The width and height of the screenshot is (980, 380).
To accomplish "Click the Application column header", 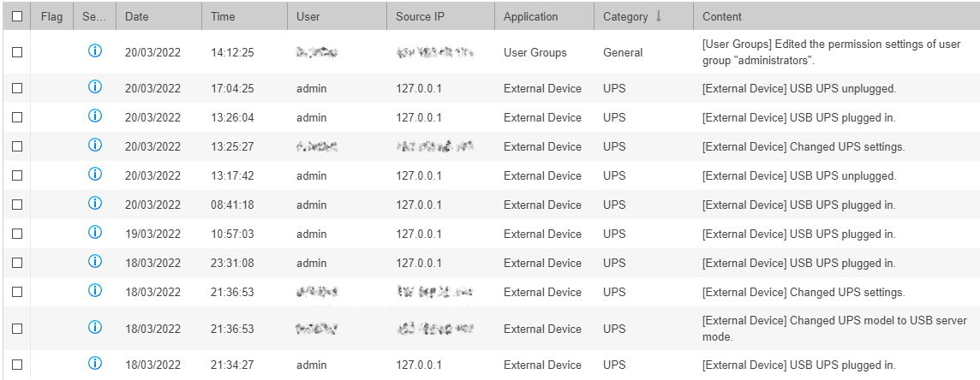I will coord(530,16).
